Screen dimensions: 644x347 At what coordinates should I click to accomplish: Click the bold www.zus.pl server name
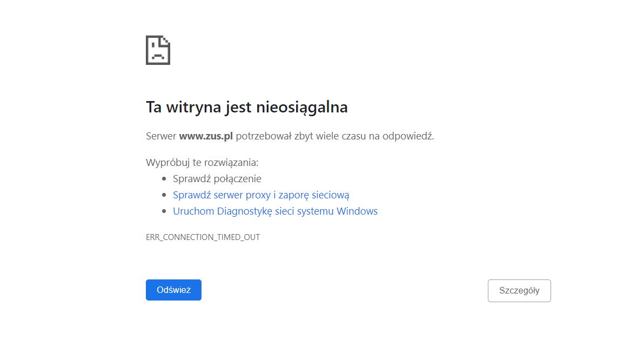(x=206, y=136)
